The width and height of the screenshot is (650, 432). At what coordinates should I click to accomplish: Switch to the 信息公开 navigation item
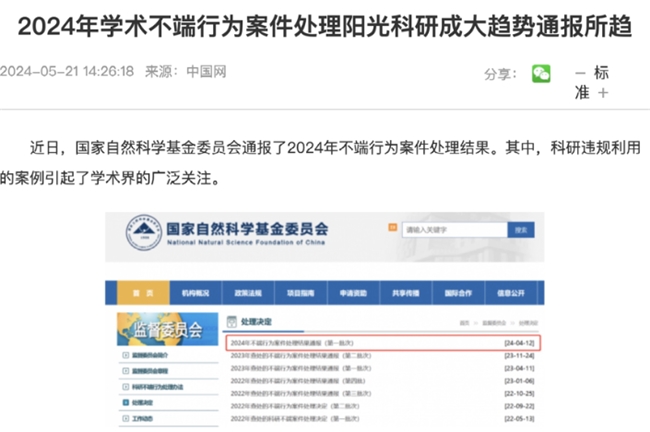[x=510, y=293]
